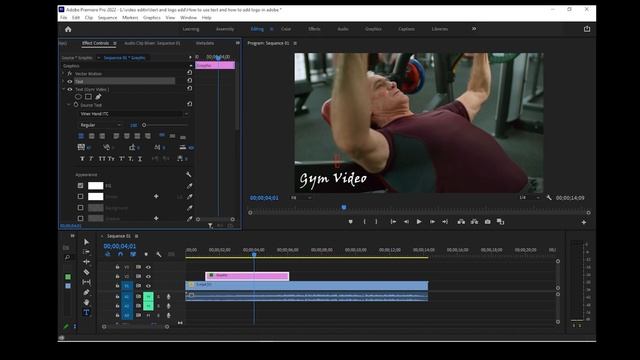Hide the Text (Gym Video) layer
The width and height of the screenshot is (640, 360).
(x=70, y=89)
